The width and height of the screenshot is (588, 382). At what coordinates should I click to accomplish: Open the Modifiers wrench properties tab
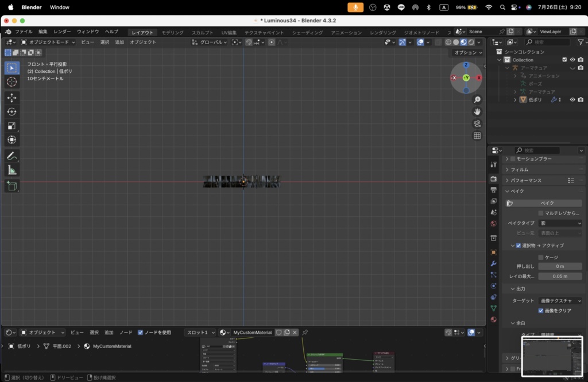point(493,264)
